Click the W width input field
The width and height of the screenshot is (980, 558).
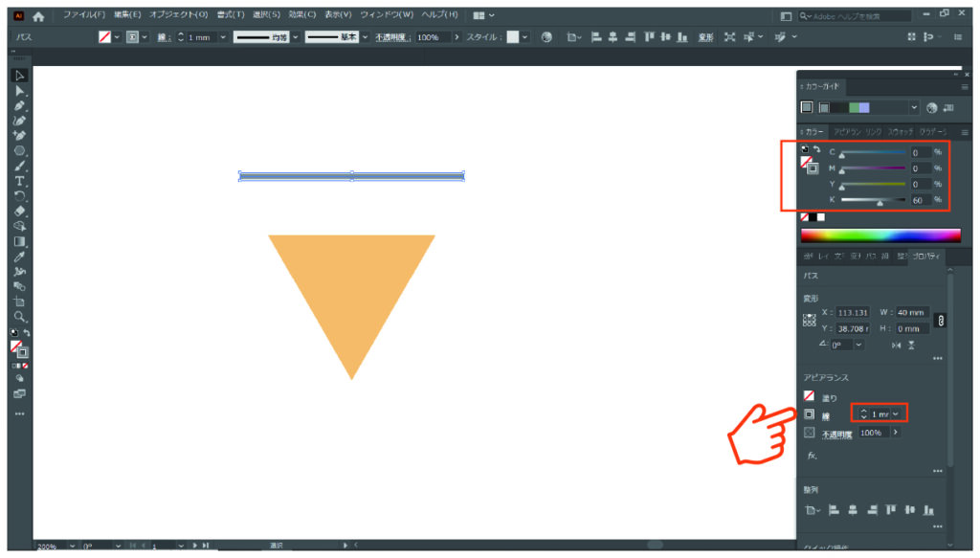tap(912, 312)
